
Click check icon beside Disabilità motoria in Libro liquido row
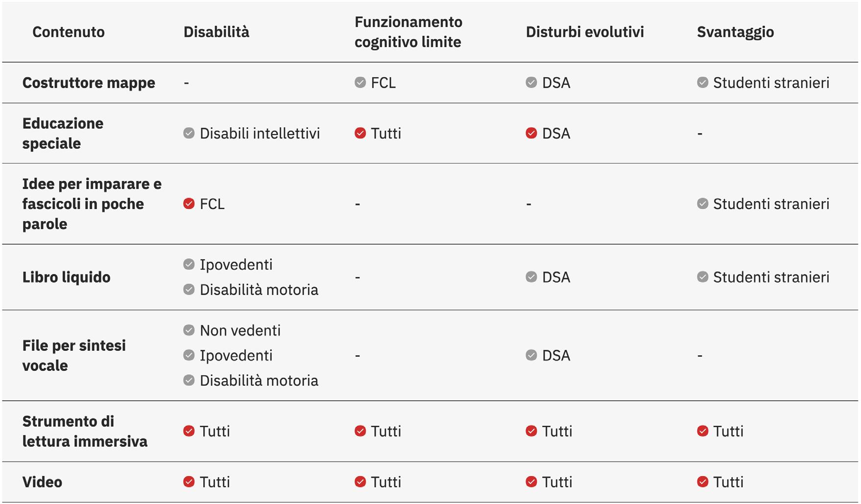tap(189, 290)
